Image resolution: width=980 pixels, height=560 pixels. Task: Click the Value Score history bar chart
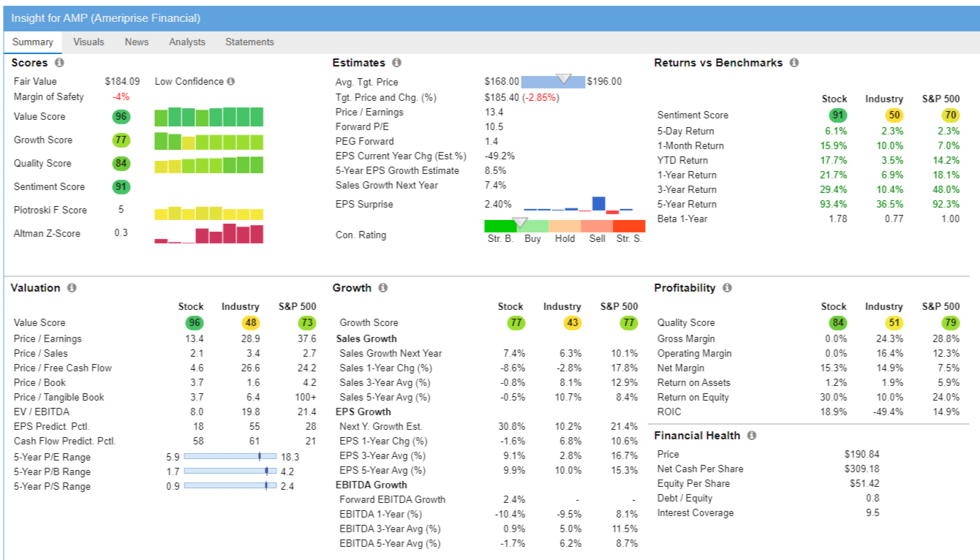209,117
